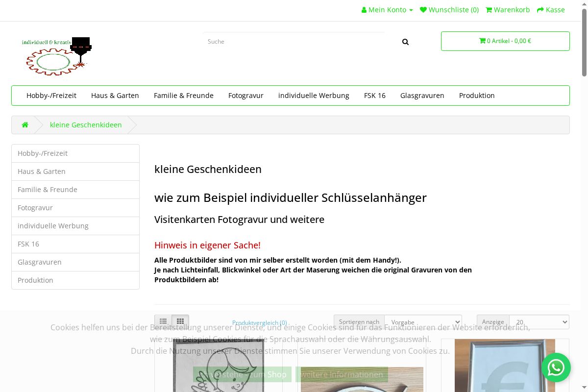Go to Warenkorb in top bar

pyautogui.click(x=508, y=10)
